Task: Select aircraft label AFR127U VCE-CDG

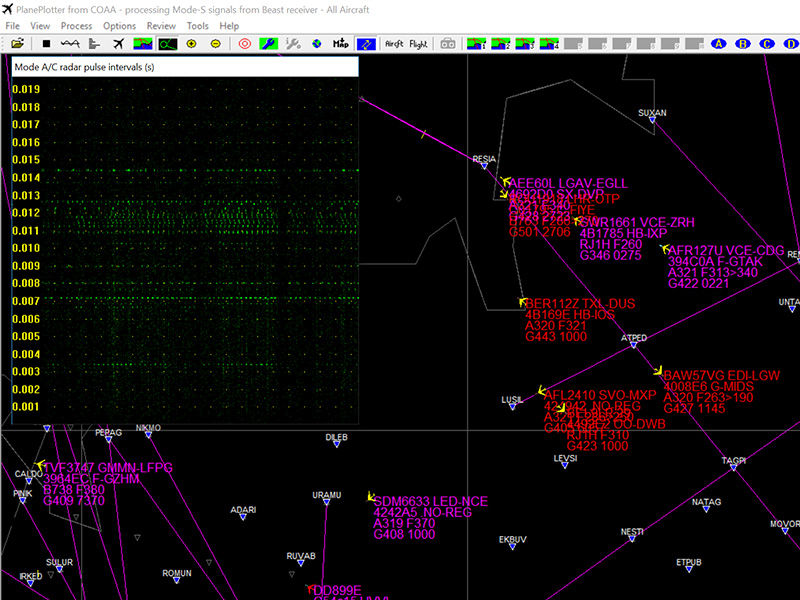Action: pyautogui.click(x=726, y=251)
